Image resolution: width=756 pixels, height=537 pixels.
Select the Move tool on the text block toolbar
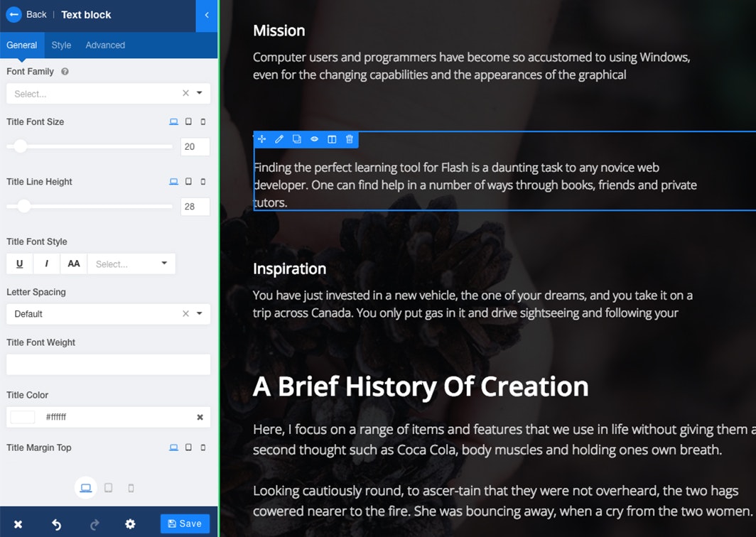(x=261, y=139)
